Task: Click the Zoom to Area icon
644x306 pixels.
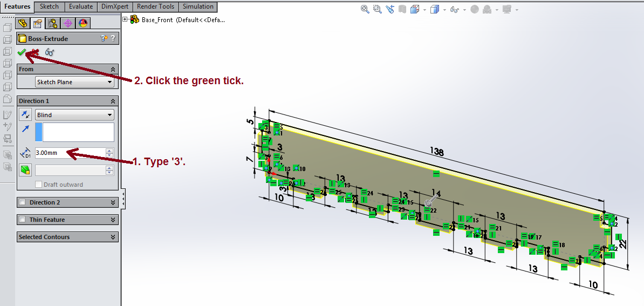Action: coord(378,9)
